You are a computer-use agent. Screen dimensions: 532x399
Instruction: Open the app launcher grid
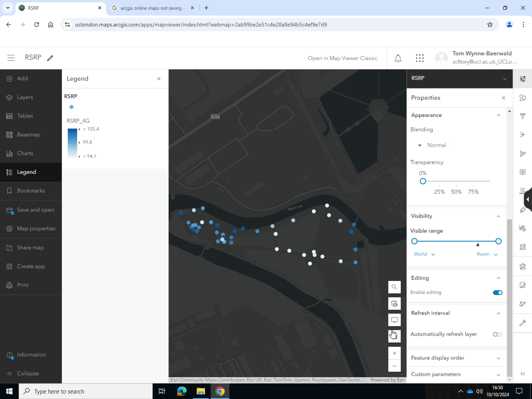[420, 58]
